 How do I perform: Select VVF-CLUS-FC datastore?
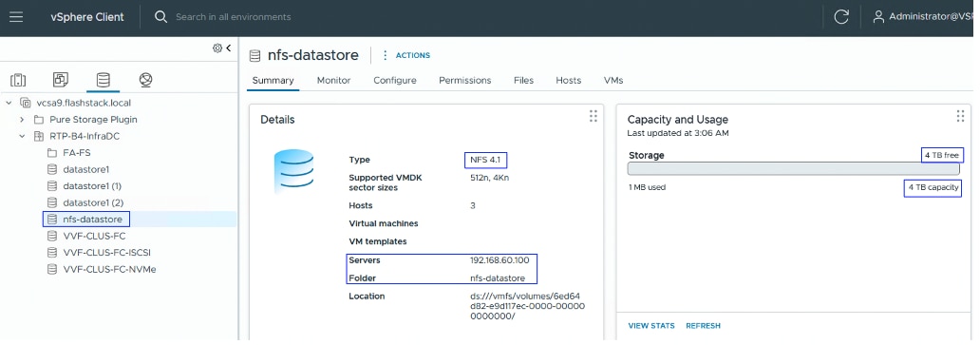point(94,237)
